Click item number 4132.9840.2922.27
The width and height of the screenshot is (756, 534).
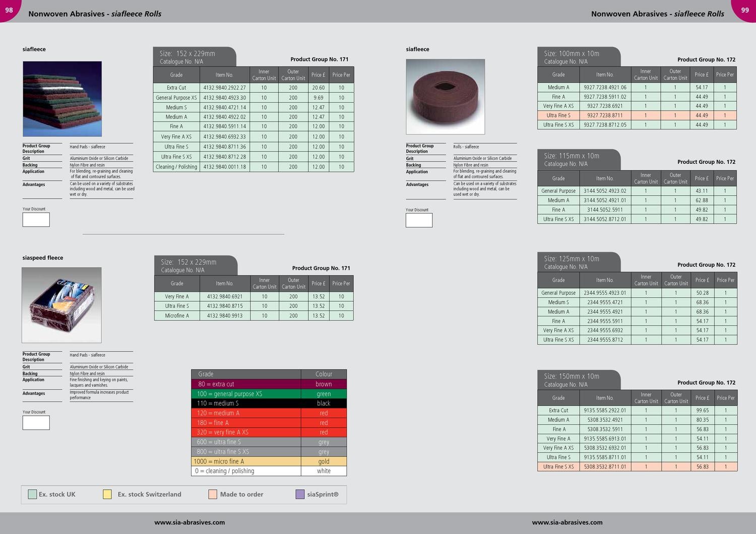225,88
